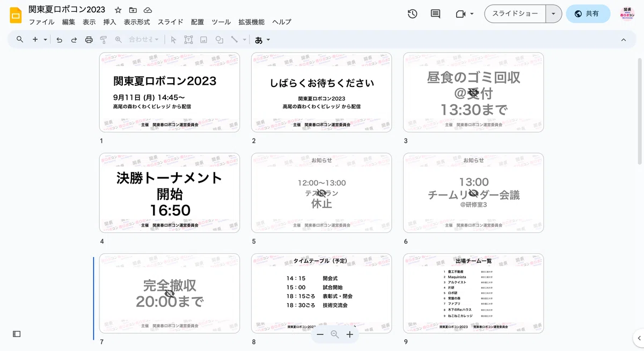
Task: Expand the side panel arrow at bottom-right
Action: click(639, 338)
